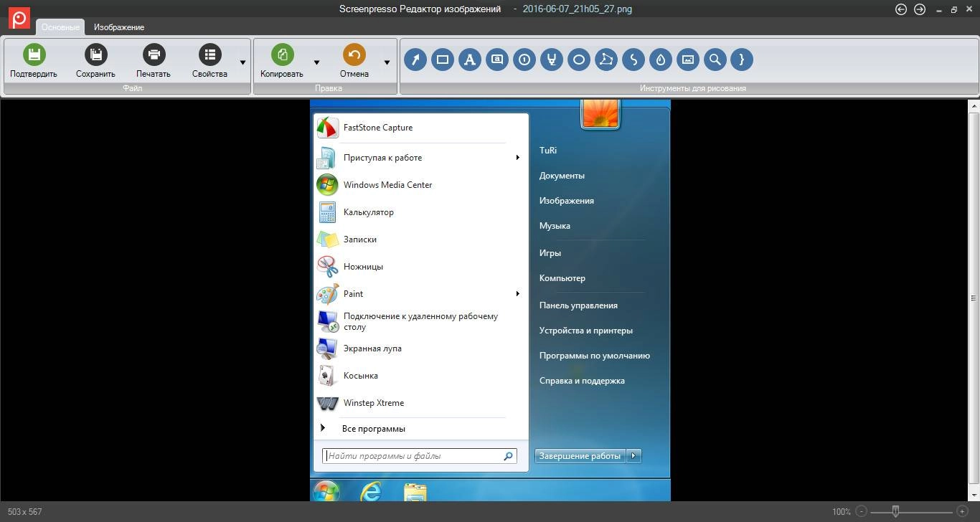Click the vertical scrollbar of the canvas
980x522 pixels.
974,299
